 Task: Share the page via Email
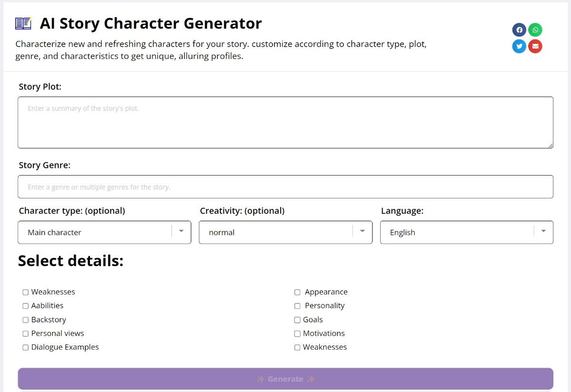(535, 46)
